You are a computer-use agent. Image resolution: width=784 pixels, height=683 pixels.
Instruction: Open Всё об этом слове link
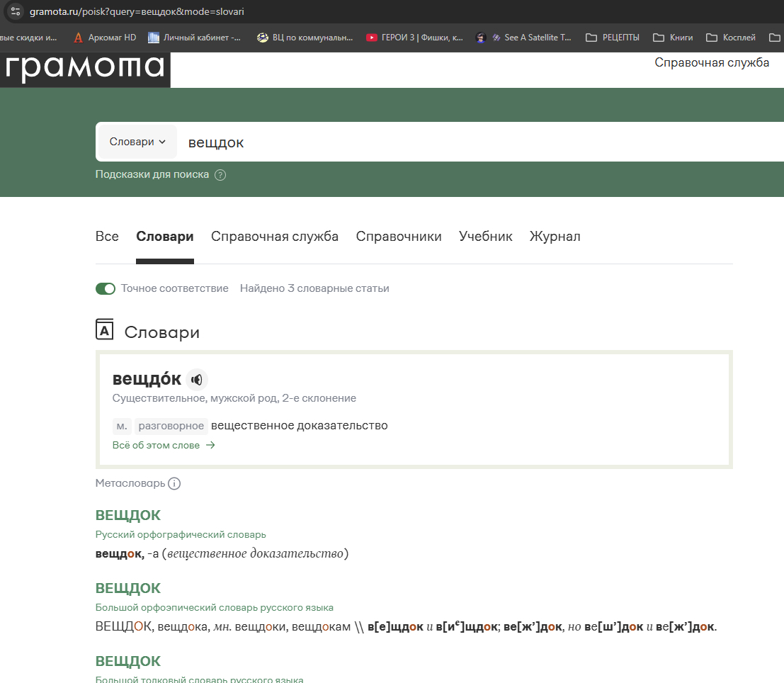[164, 446]
